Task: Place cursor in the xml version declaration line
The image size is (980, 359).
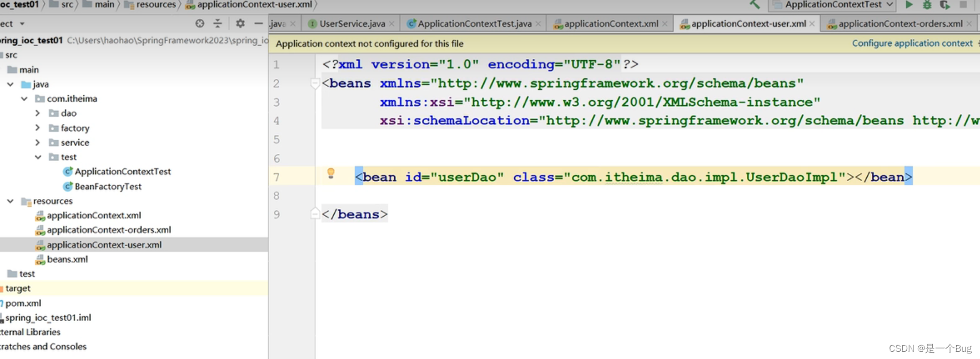Action: pyautogui.click(x=480, y=64)
